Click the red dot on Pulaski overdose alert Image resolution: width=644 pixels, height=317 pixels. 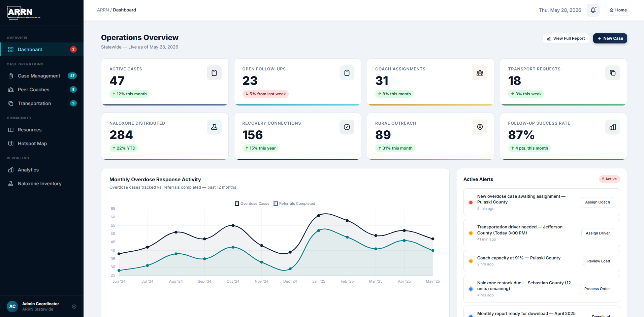click(x=471, y=202)
